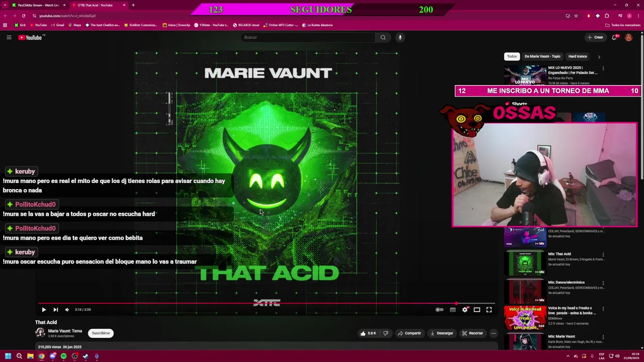Open the YouTube hamburger guide menu
Image resolution: width=644 pixels, height=362 pixels.
pos(9,37)
